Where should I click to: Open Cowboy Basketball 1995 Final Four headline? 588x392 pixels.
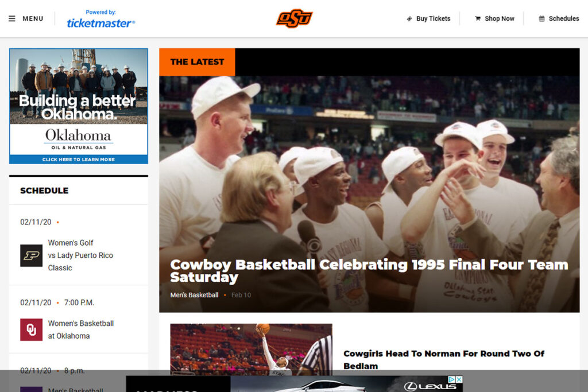tap(369, 270)
